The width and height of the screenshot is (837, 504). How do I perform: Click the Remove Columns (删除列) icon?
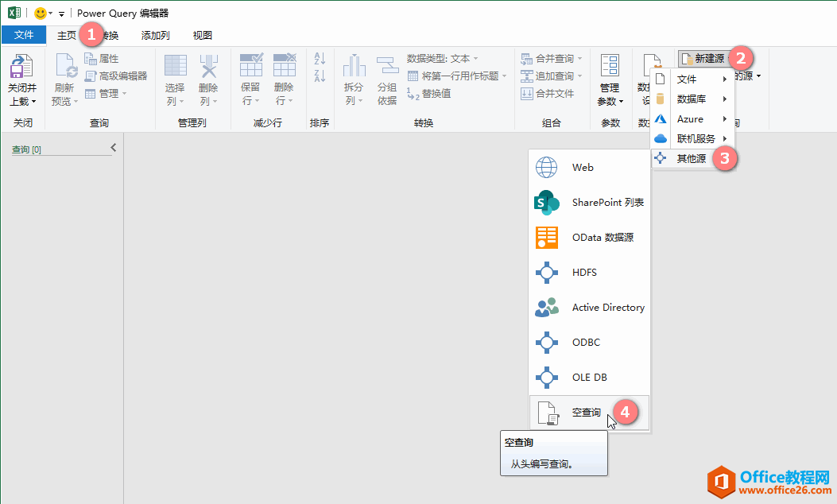point(209,66)
